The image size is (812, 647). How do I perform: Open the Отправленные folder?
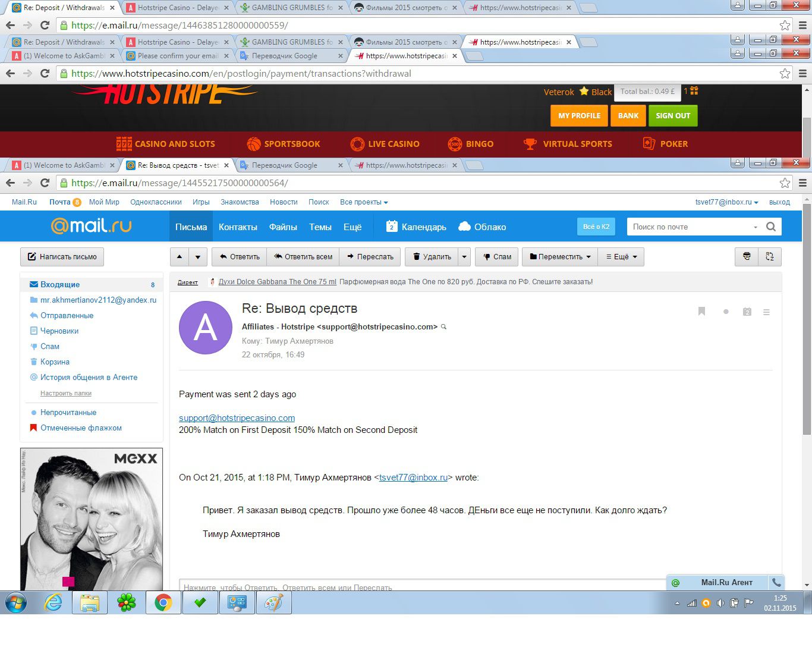[x=67, y=315]
